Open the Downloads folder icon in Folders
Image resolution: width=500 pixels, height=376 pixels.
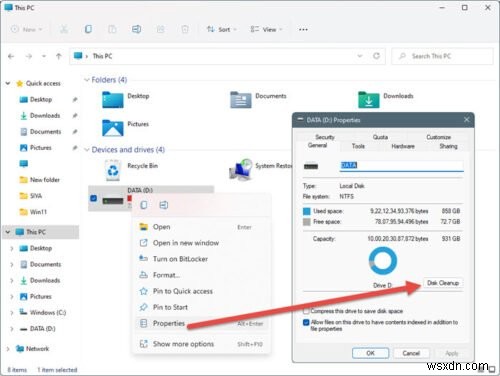(369, 100)
